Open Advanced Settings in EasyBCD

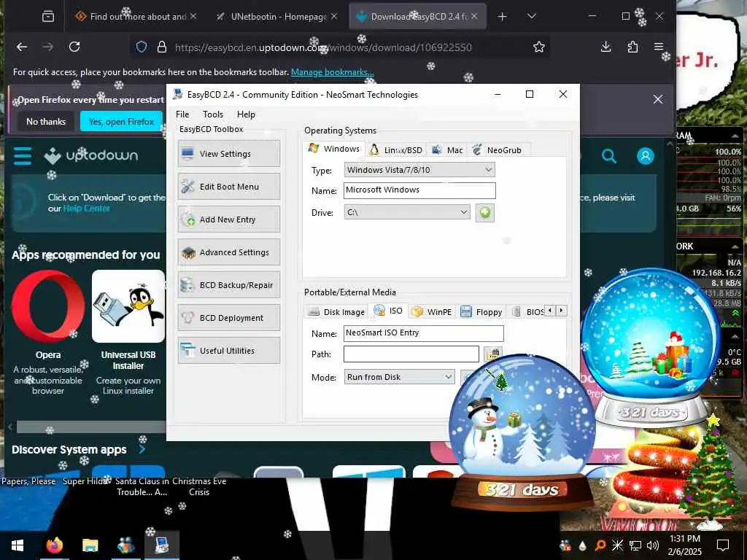click(228, 252)
